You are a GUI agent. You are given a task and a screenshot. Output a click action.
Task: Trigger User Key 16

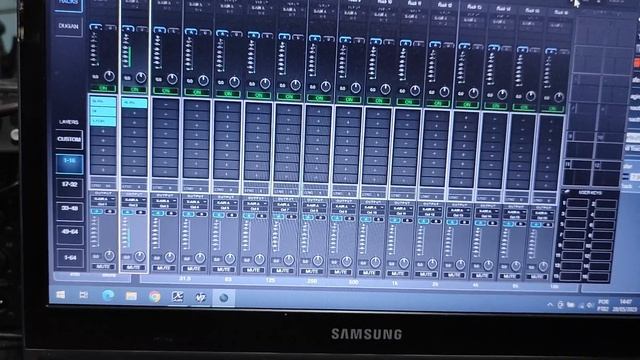pyautogui.click(x=599, y=277)
